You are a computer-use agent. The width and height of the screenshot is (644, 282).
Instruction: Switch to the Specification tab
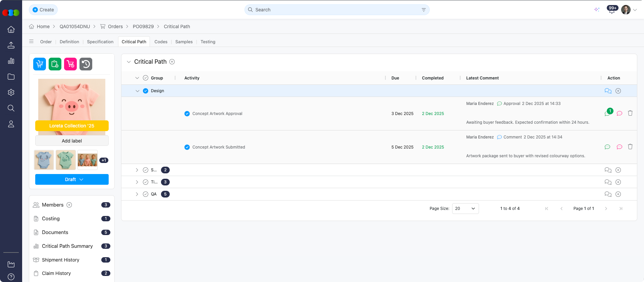coord(100,42)
